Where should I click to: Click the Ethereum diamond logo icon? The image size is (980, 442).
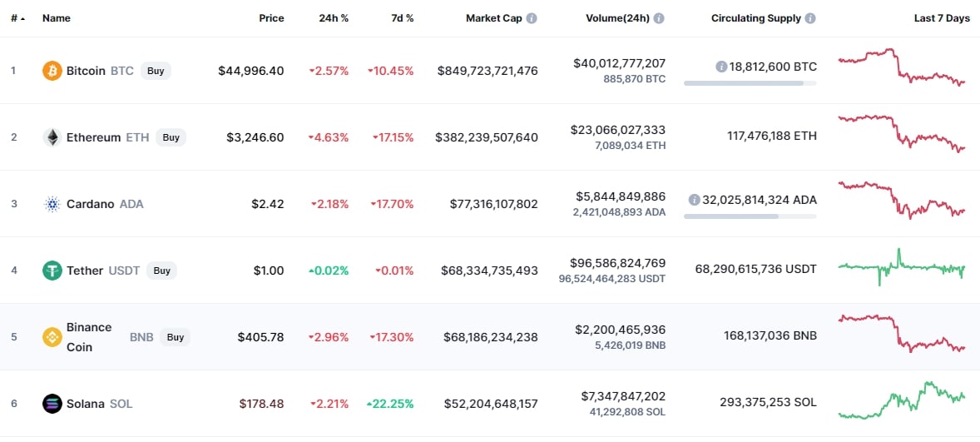click(x=52, y=137)
